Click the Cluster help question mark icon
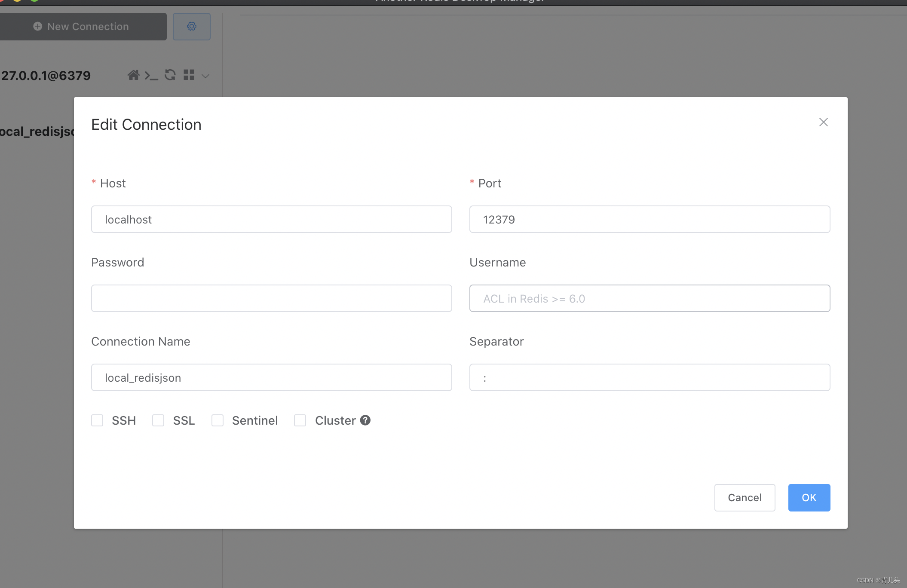907x588 pixels. click(365, 420)
